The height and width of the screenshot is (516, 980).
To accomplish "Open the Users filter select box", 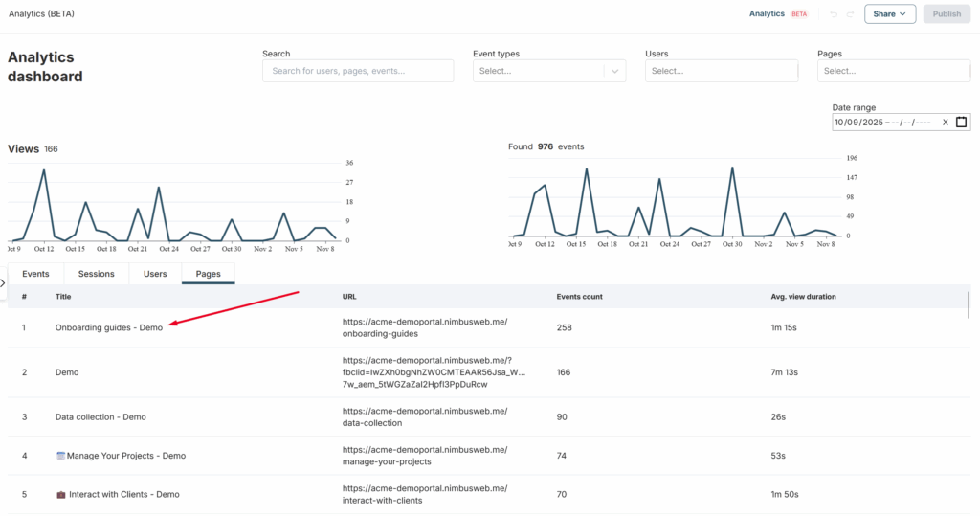I will pos(721,71).
